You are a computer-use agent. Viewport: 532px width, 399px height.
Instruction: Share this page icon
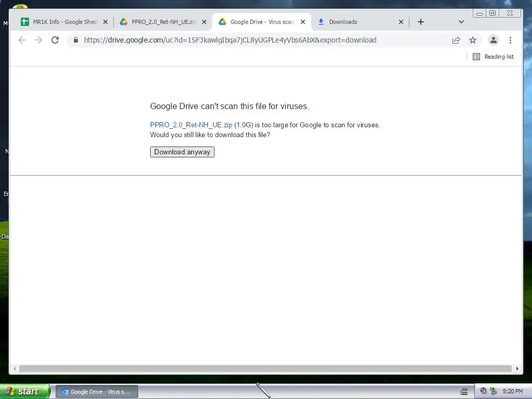point(456,40)
